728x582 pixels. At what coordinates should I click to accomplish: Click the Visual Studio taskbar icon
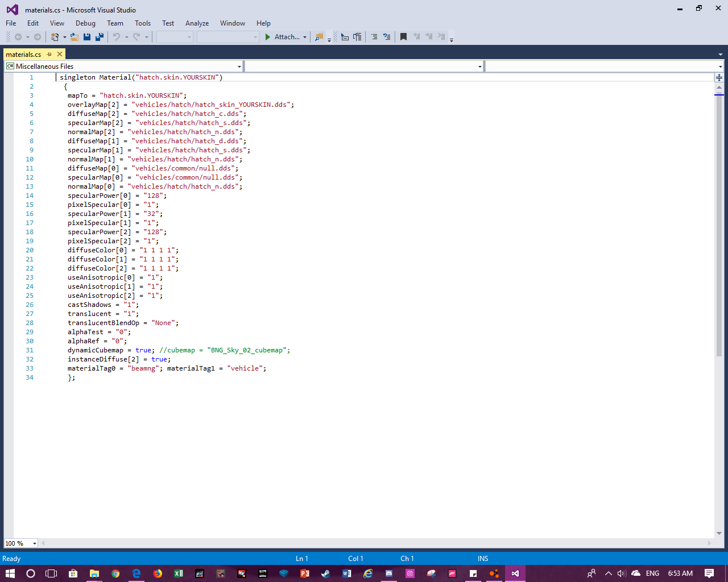(515, 573)
